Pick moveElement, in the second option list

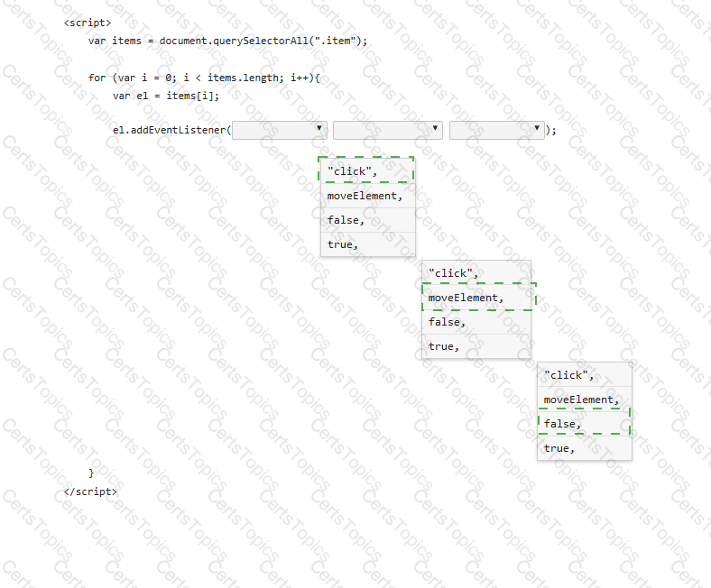(476, 298)
